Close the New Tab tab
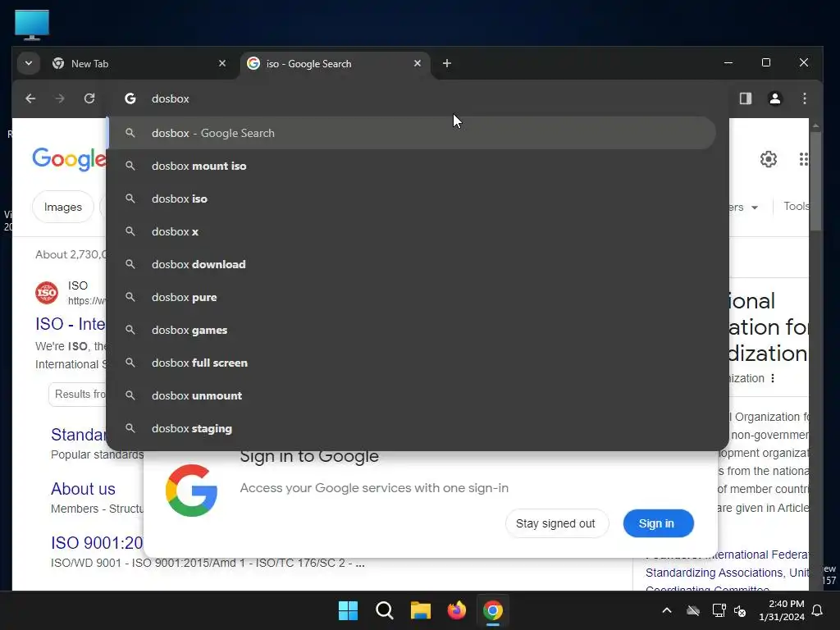This screenshot has height=630, width=840. (222, 63)
